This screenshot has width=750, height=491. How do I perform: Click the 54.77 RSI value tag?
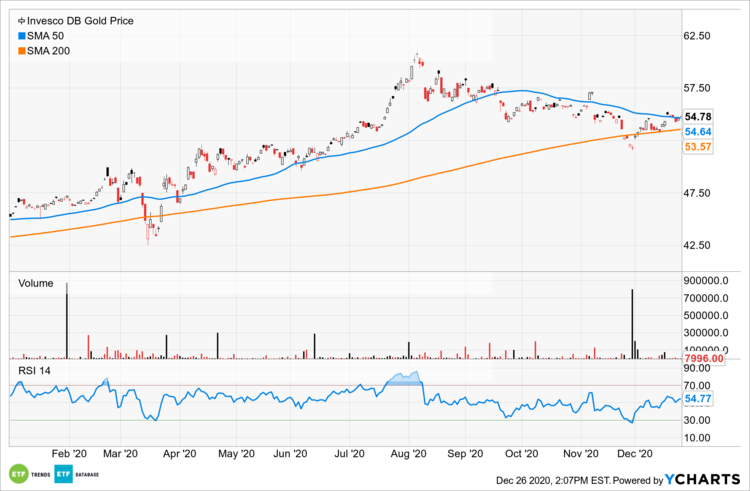tap(697, 399)
